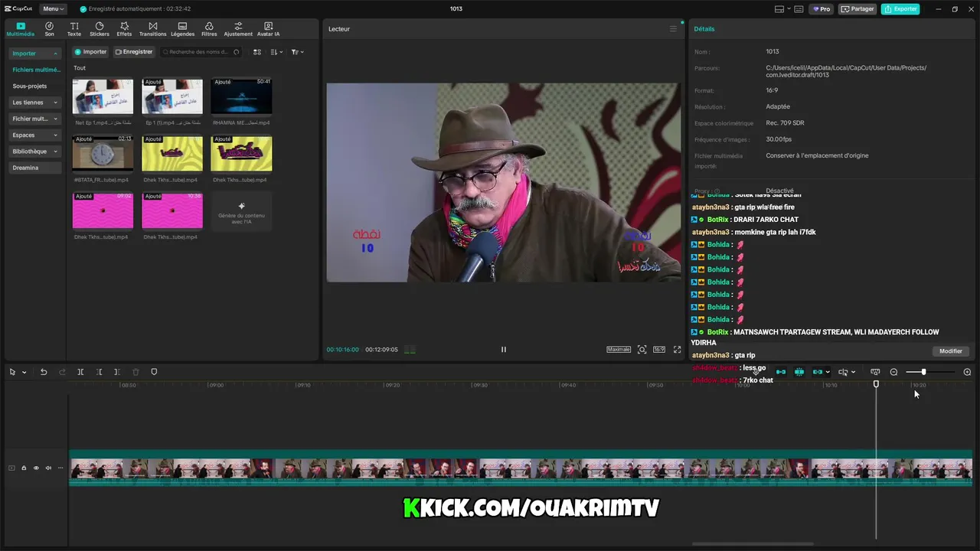Toggle auto snapping on timeline
This screenshot has height=551, width=980.
799,373
